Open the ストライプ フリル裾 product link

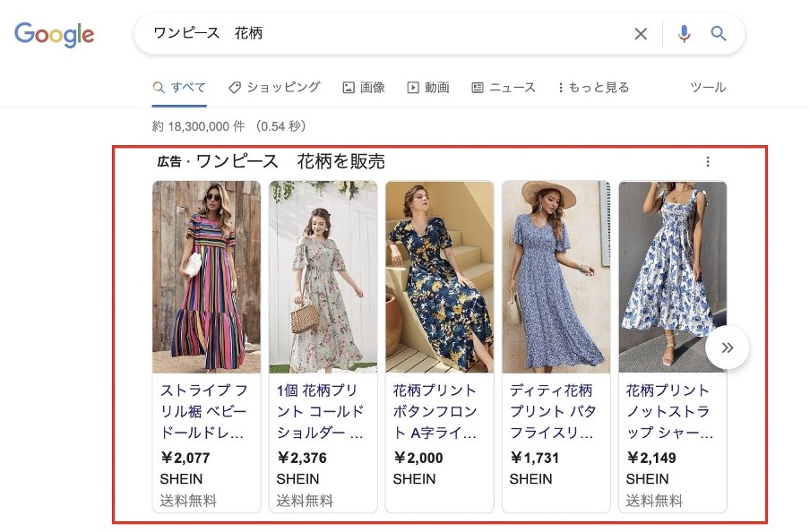204,411
